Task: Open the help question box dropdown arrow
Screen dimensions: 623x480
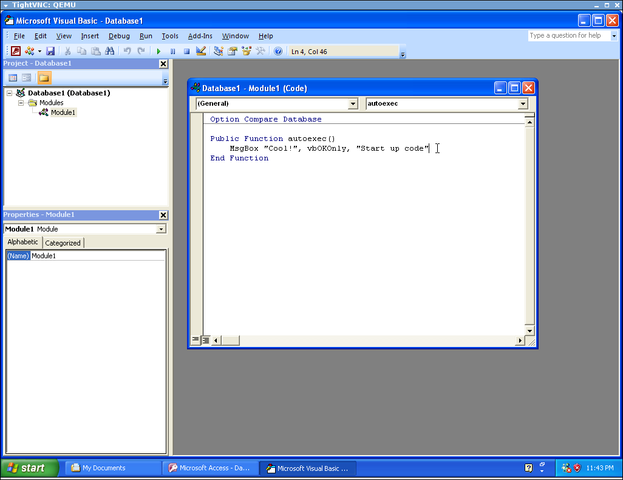Action: tap(614, 36)
